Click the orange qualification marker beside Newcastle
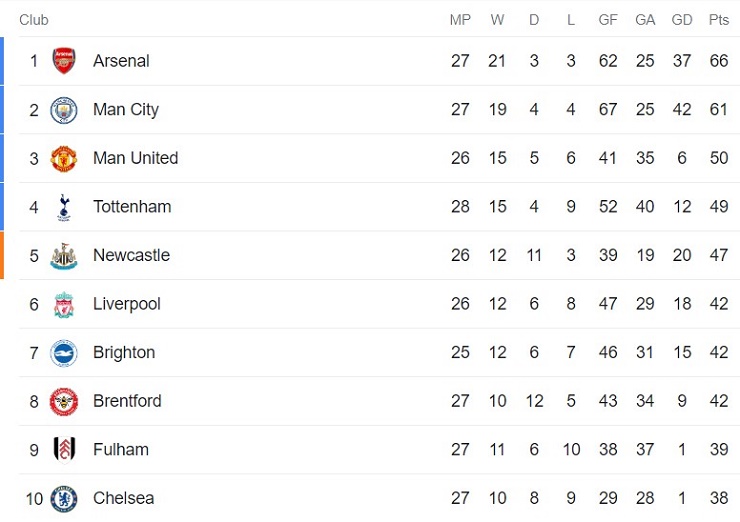This screenshot has width=740, height=522. click(2, 255)
